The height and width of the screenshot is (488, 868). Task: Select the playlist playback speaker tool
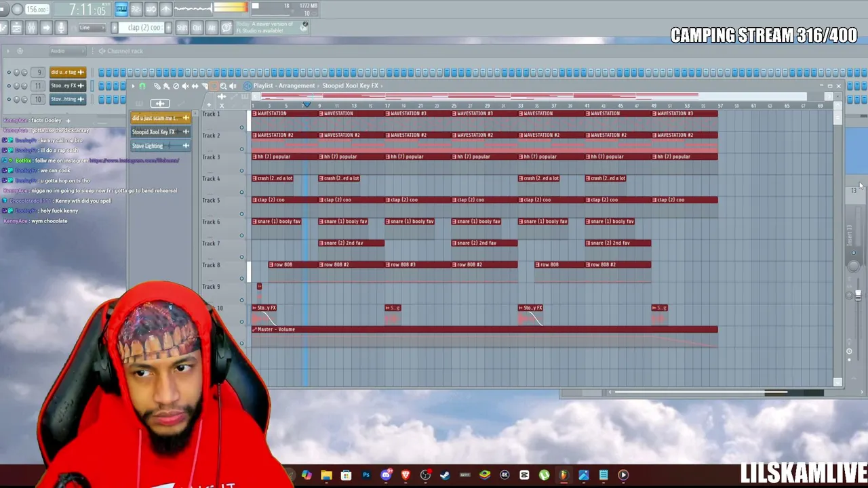[x=233, y=86]
